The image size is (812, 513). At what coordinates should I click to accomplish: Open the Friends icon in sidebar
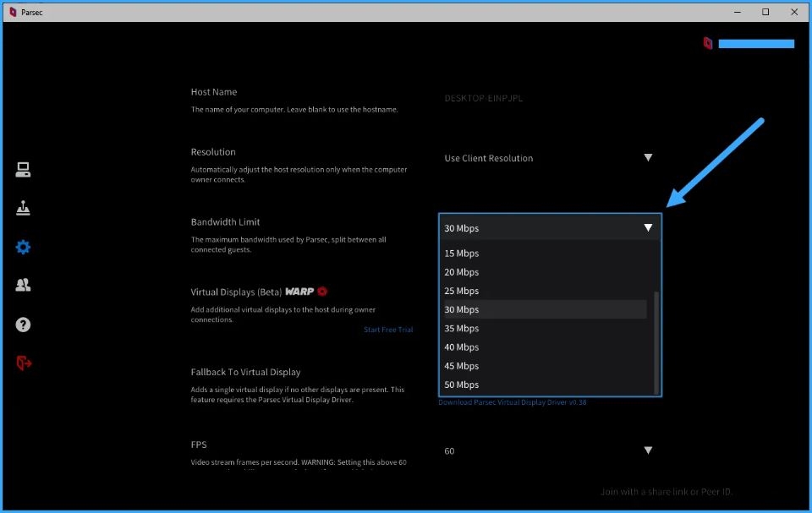click(23, 286)
